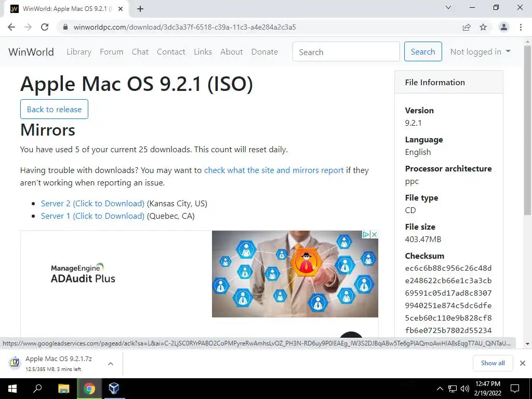Click the ManageEngine ADAudit Plus ad logo
Image resolution: width=532 pixels, height=399 pixels.
click(83, 273)
